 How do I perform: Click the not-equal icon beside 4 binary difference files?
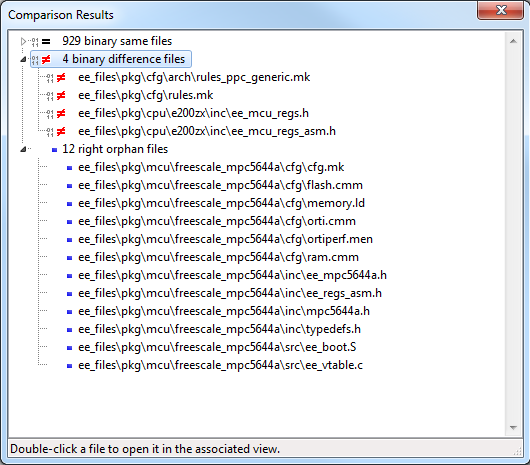[46, 59]
